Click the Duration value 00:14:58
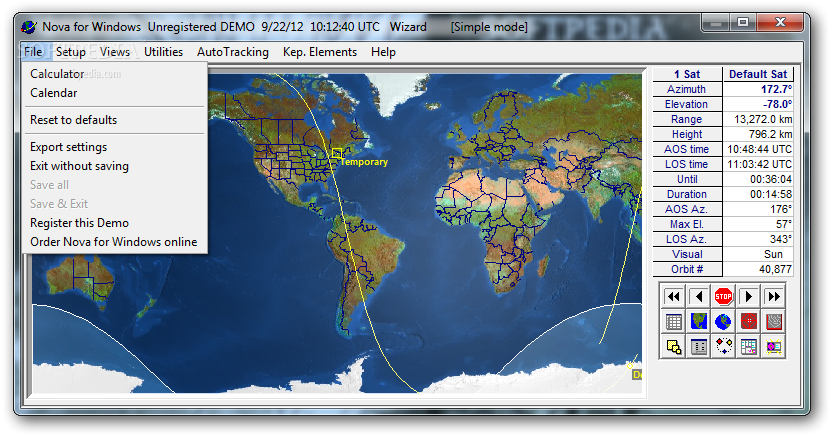 [758, 194]
